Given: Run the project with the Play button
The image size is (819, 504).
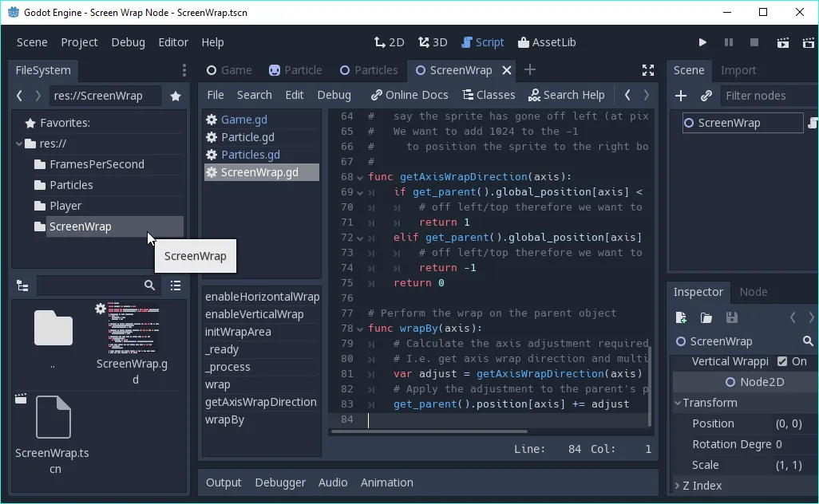Looking at the screenshot, I should pyautogui.click(x=702, y=43).
